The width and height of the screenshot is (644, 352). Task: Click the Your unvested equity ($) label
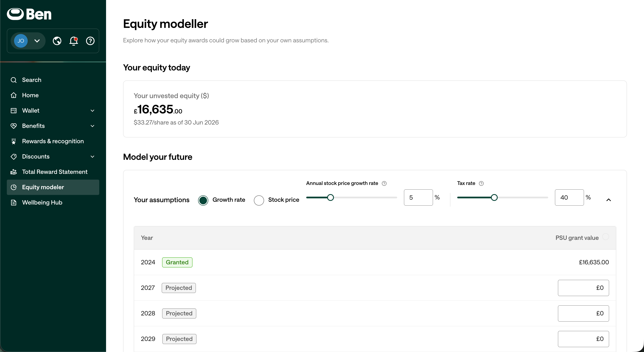(x=171, y=96)
